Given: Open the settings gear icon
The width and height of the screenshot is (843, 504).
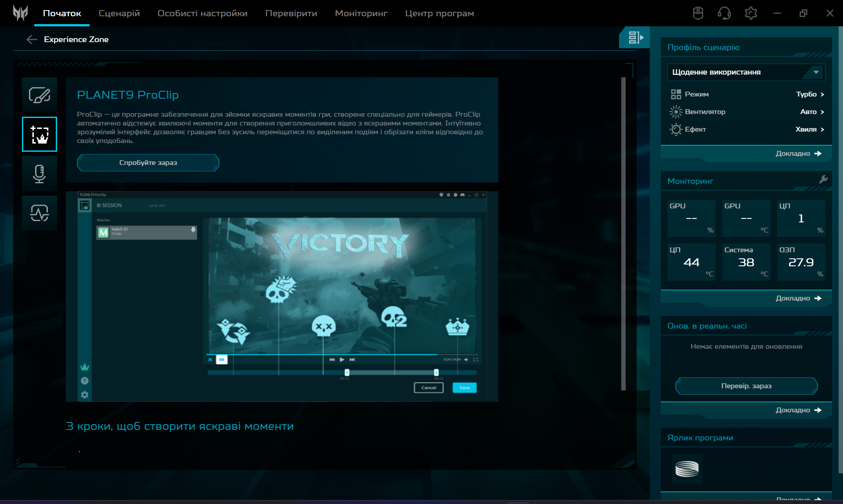Looking at the screenshot, I should click(x=751, y=13).
